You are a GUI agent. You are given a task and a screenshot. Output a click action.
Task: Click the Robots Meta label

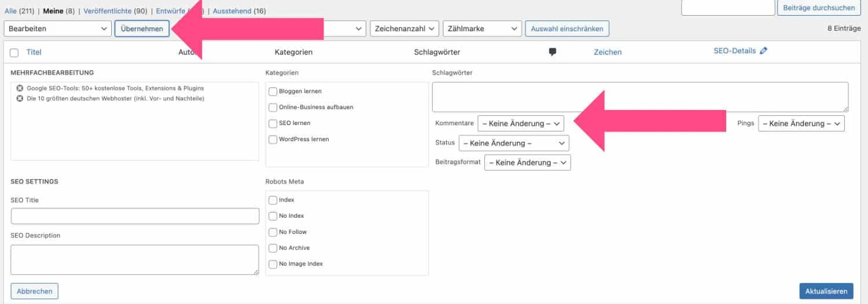click(284, 181)
